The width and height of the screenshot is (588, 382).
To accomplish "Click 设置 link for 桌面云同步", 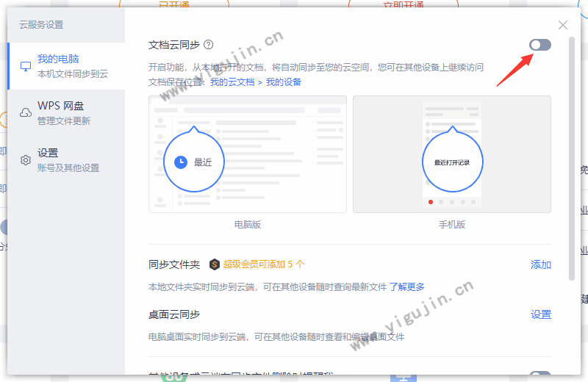I will [x=541, y=314].
